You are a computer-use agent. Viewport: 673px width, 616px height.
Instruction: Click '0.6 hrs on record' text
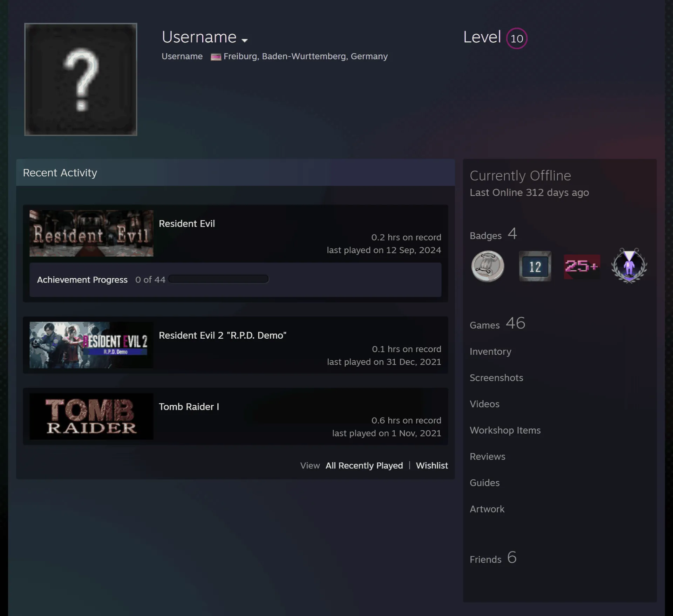click(x=406, y=420)
